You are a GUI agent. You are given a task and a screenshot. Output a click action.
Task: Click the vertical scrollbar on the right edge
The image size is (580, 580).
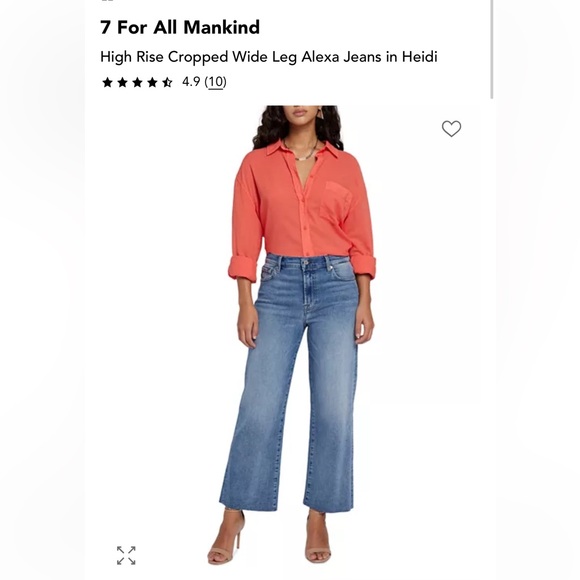click(492, 49)
